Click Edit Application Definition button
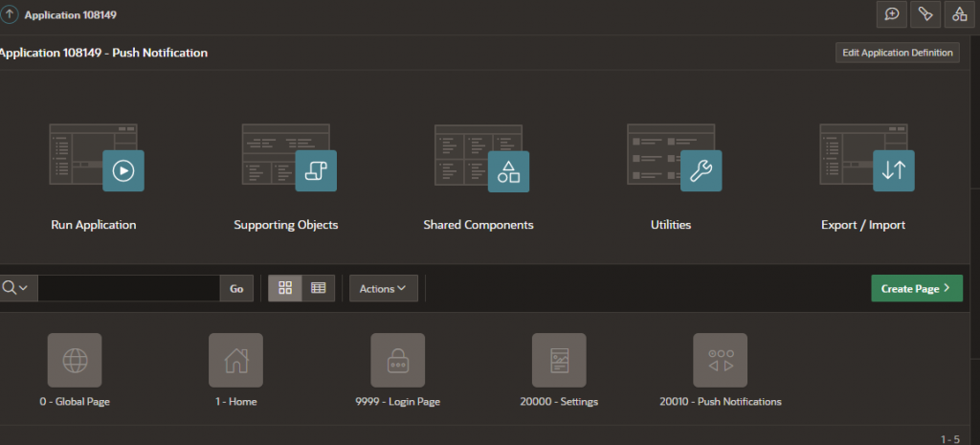 (897, 53)
